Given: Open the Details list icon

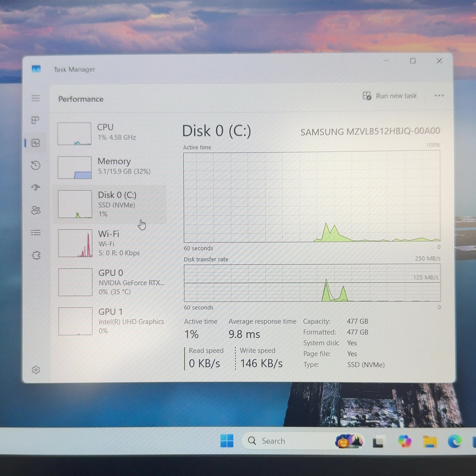Looking at the screenshot, I should [36, 233].
